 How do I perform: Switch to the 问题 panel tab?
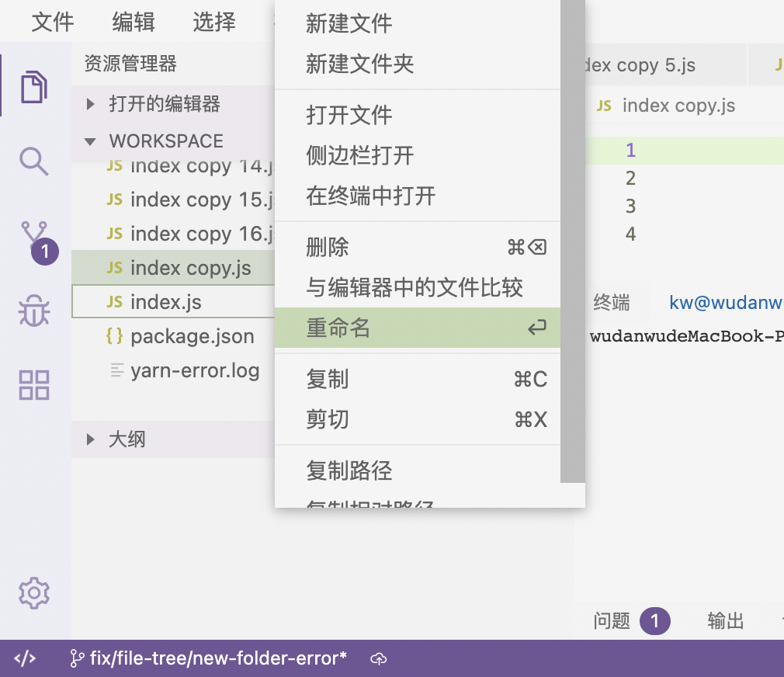(x=612, y=621)
